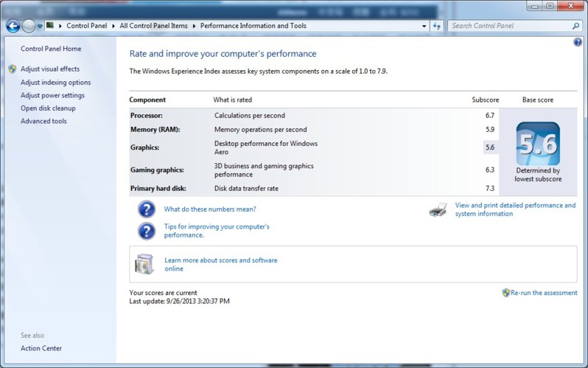Expand arrow after All Control Panel Items
The image size is (588, 368).
click(x=194, y=26)
